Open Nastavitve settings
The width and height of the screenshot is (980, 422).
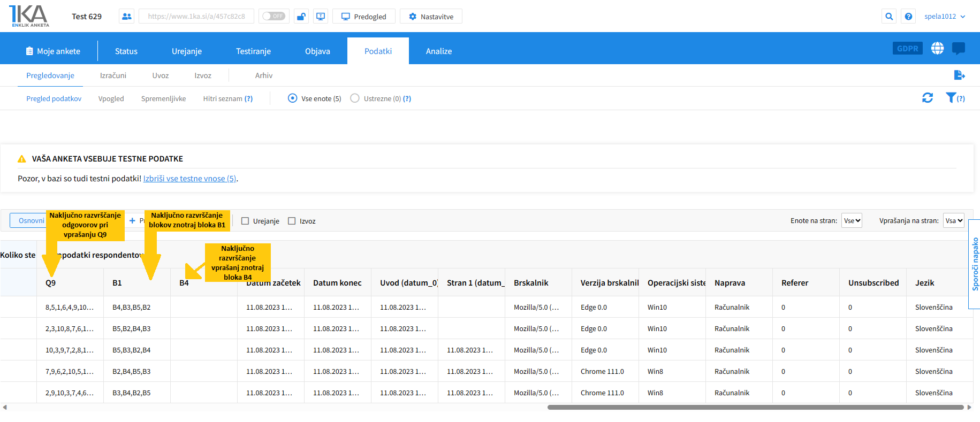click(x=431, y=17)
